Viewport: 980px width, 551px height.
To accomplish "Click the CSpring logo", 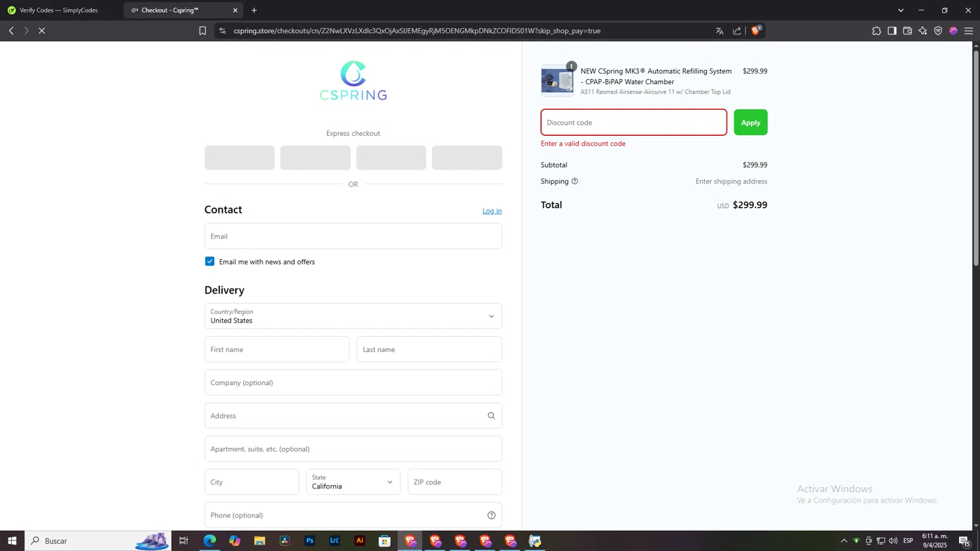I will (353, 81).
